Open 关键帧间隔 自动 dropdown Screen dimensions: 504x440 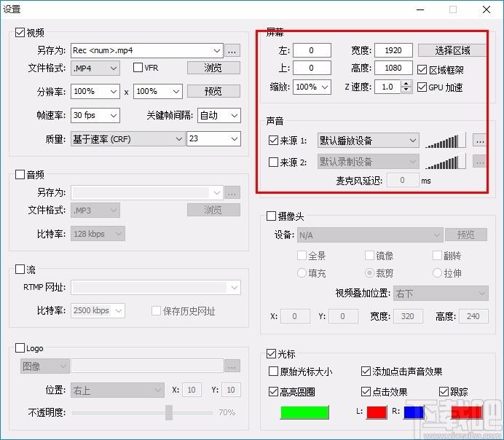point(219,115)
